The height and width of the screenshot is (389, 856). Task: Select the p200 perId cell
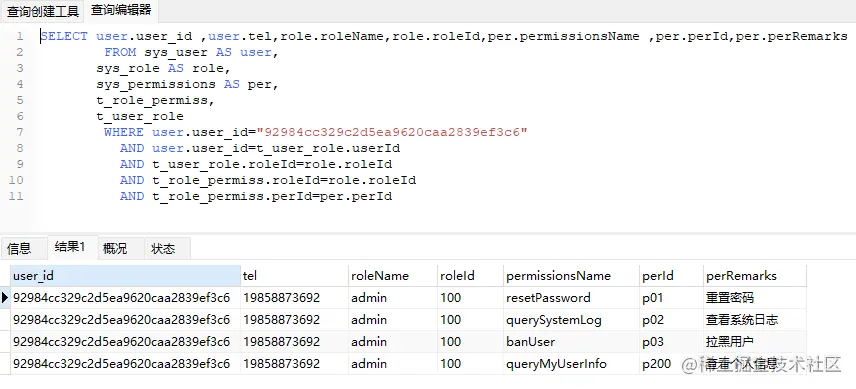(671, 363)
